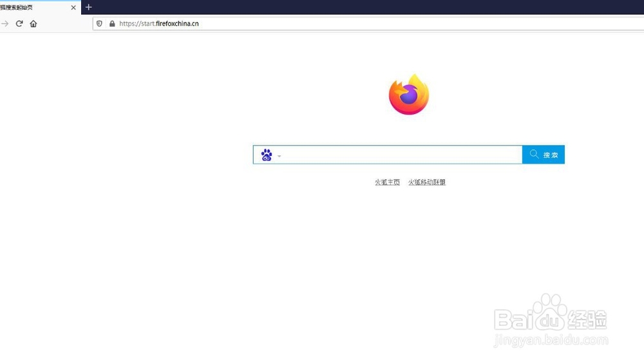Click the Firefox logo on page
Viewport: 644px width, 362px height.
pos(409,95)
